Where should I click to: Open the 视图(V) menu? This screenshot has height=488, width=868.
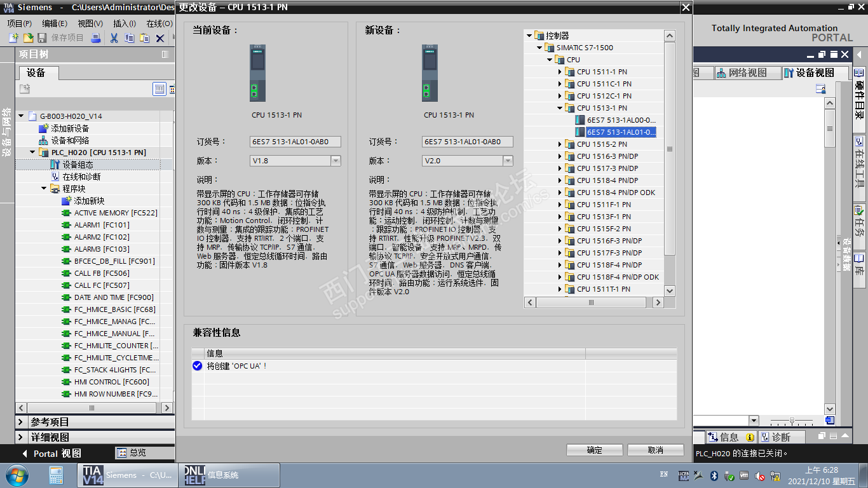(90, 24)
